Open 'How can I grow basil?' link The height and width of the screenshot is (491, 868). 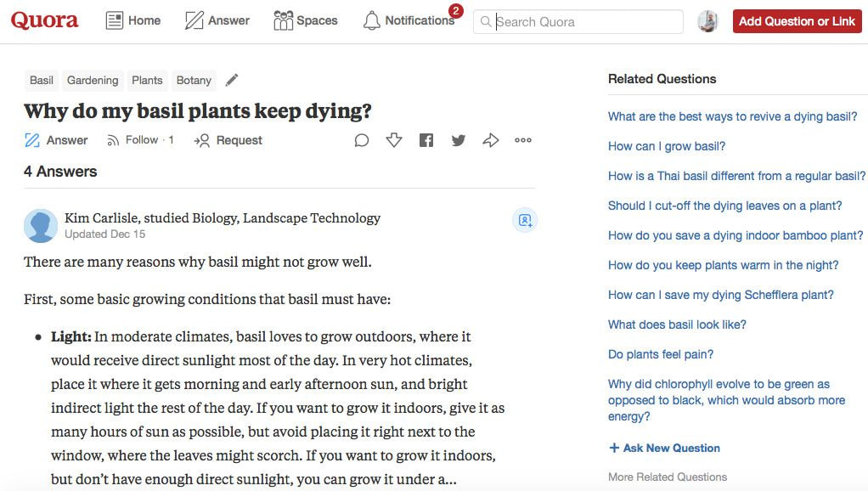[x=667, y=146]
